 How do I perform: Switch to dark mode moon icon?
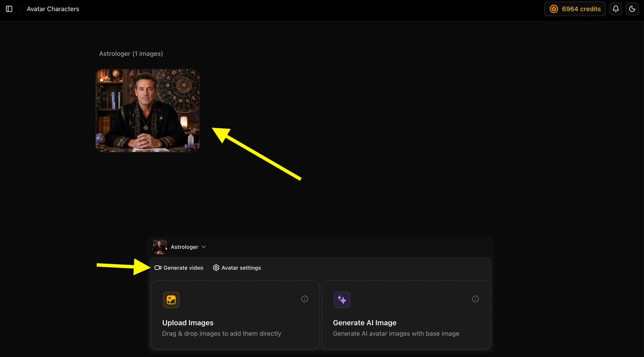[x=632, y=9]
